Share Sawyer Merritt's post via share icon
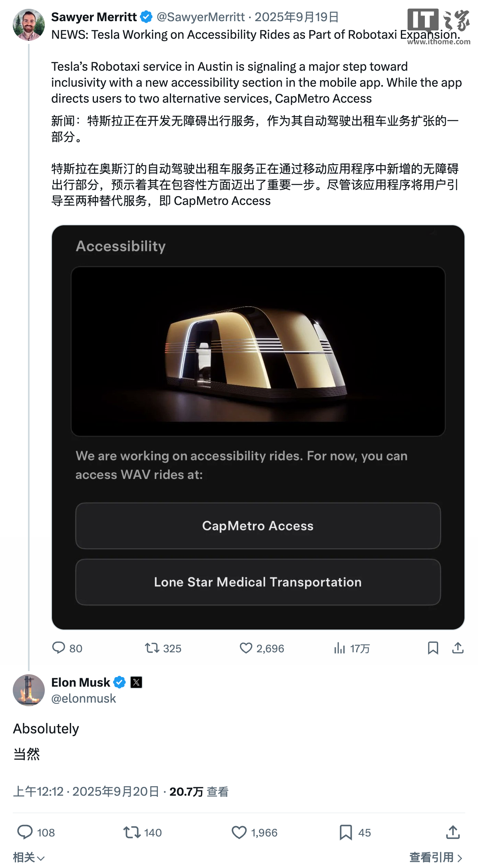The width and height of the screenshot is (478, 868). click(x=458, y=648)
